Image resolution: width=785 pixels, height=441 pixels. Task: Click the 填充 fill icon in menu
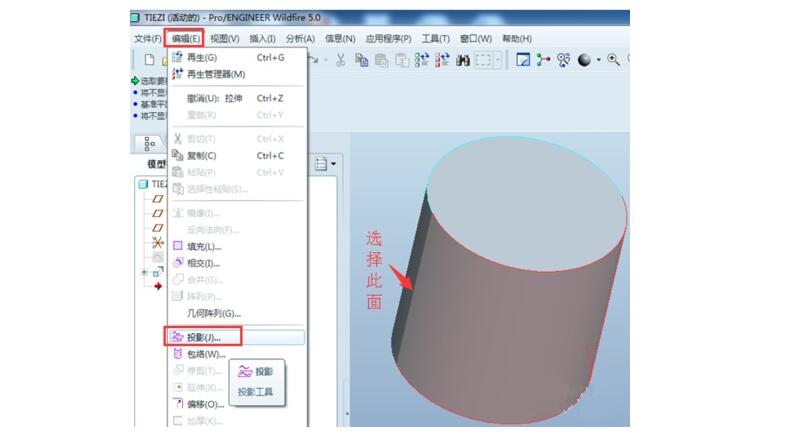point(178,246)
